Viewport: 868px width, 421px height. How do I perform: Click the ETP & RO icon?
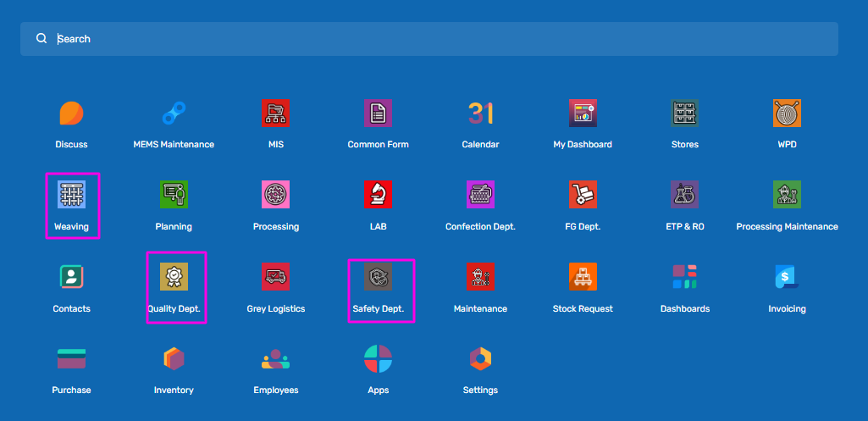[x=684, y=196]
